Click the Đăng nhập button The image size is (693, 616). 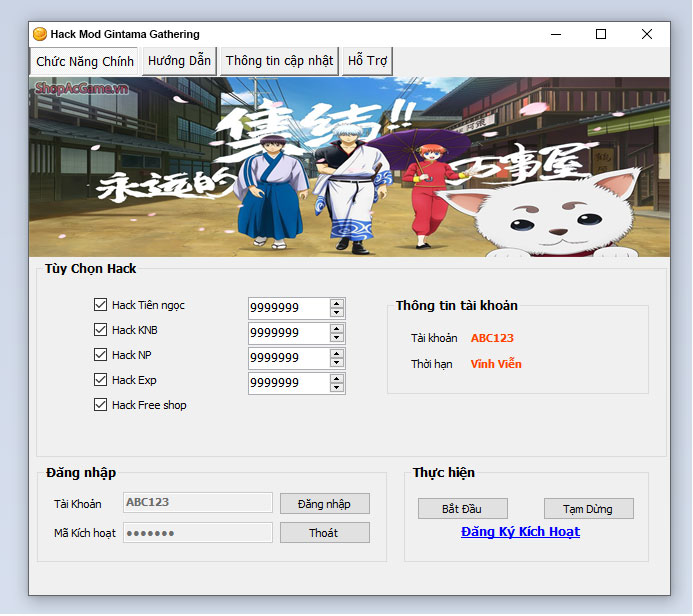(325, 504)
